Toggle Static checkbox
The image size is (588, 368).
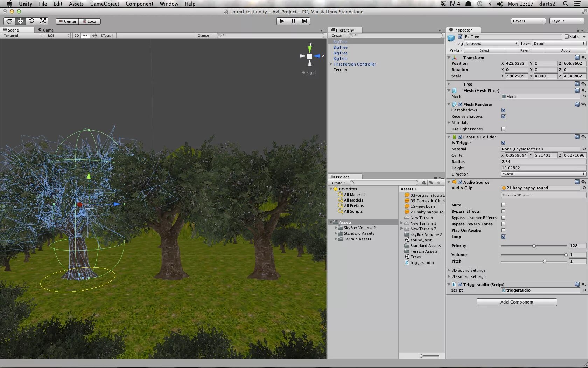(x=567, y=37)
